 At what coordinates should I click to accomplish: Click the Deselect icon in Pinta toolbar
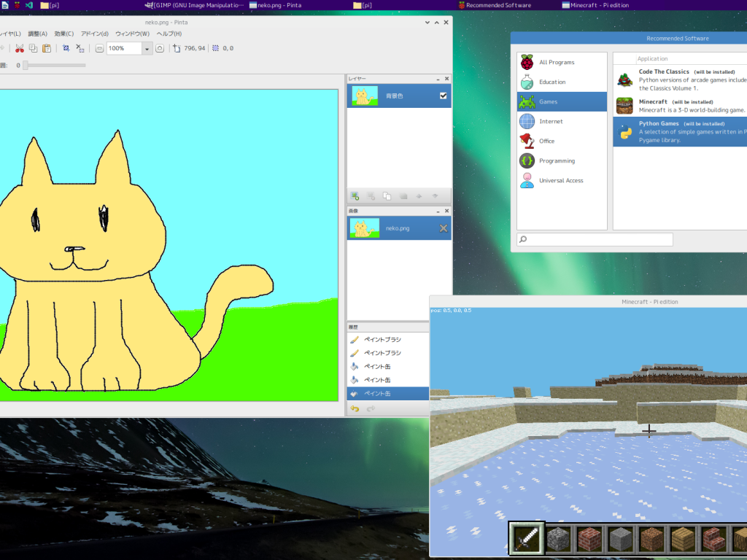(x=80, y=48)
